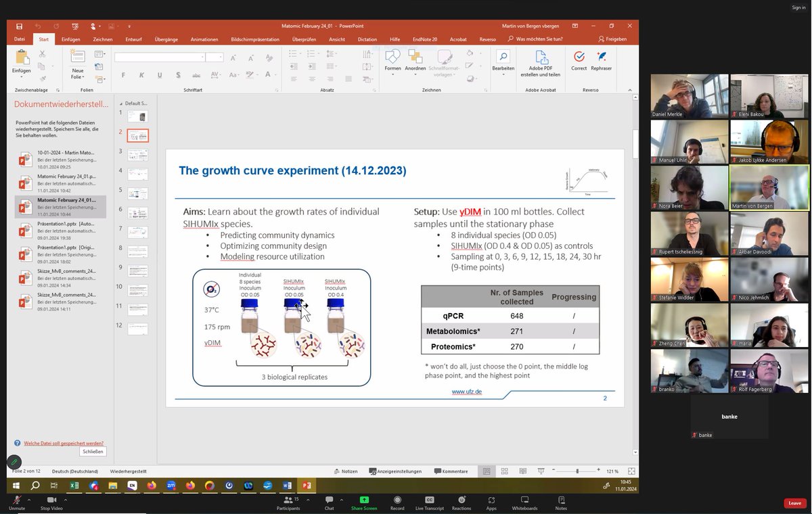Click the Save icon in the title bar
The height and width of the screenshot is (514, 812).
pos(19,26)
